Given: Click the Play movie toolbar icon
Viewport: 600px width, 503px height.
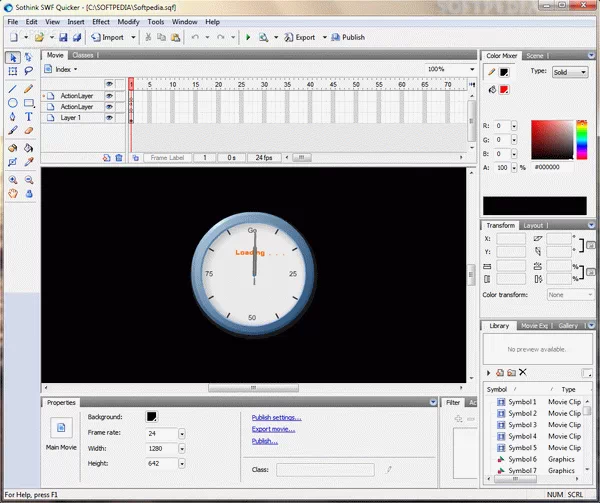Looking at the screenshot, I should [x=248, y=37].
